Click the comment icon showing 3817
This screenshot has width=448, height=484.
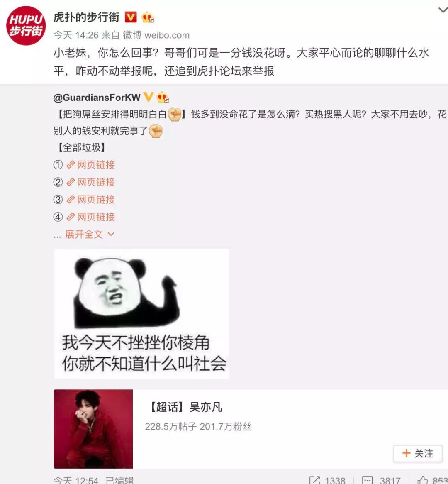[367, 480]
